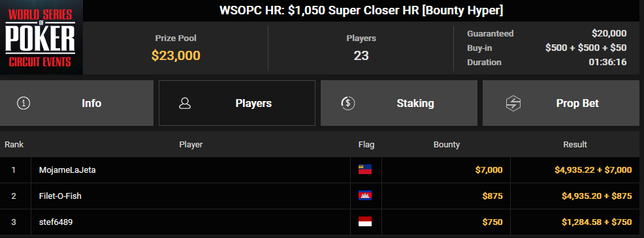644x238 pixels.
Task: Click the Prop Bet hexagon icon
Action: [513, 103]
